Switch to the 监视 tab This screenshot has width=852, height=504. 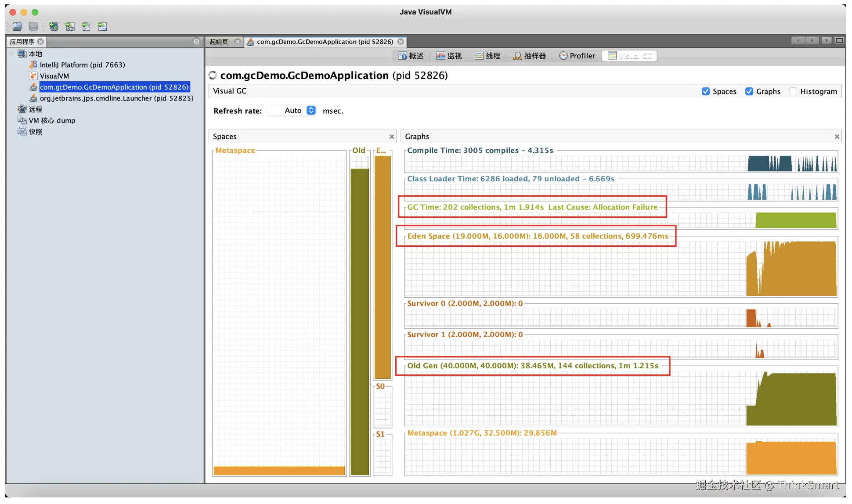click(449, 56)
